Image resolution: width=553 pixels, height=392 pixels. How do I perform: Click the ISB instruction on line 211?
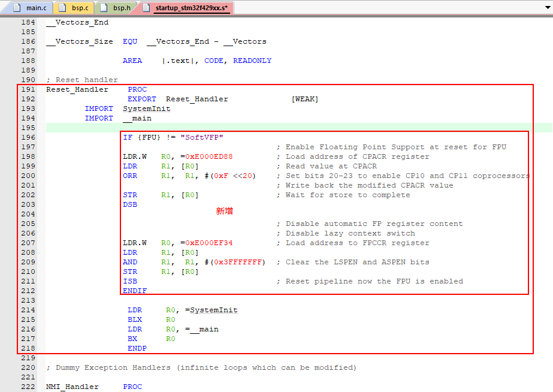click(130, 282)
